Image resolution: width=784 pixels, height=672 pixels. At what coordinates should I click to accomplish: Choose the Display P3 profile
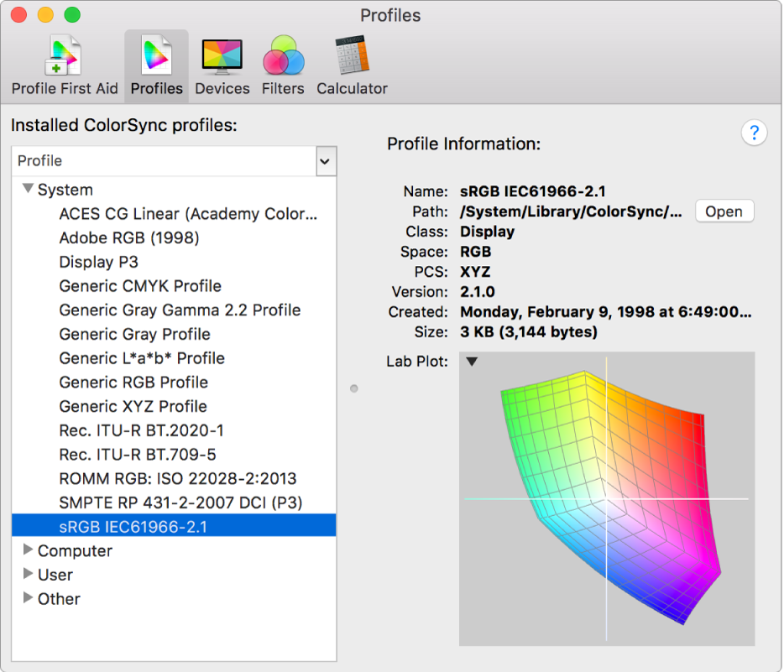pos(98,262)
